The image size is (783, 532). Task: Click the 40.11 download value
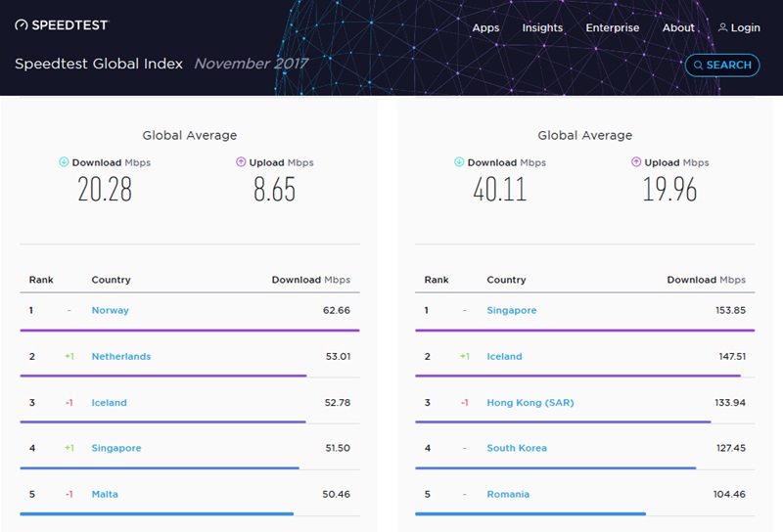point(500,189)
